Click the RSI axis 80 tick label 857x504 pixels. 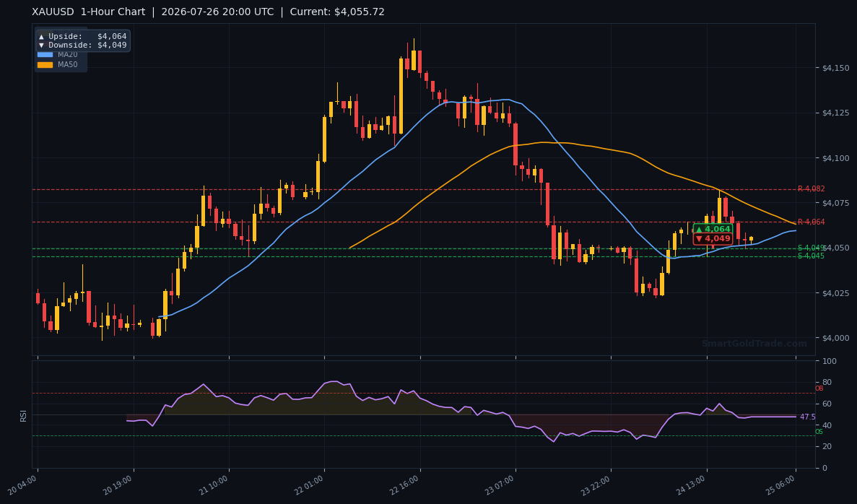(827, 383)
